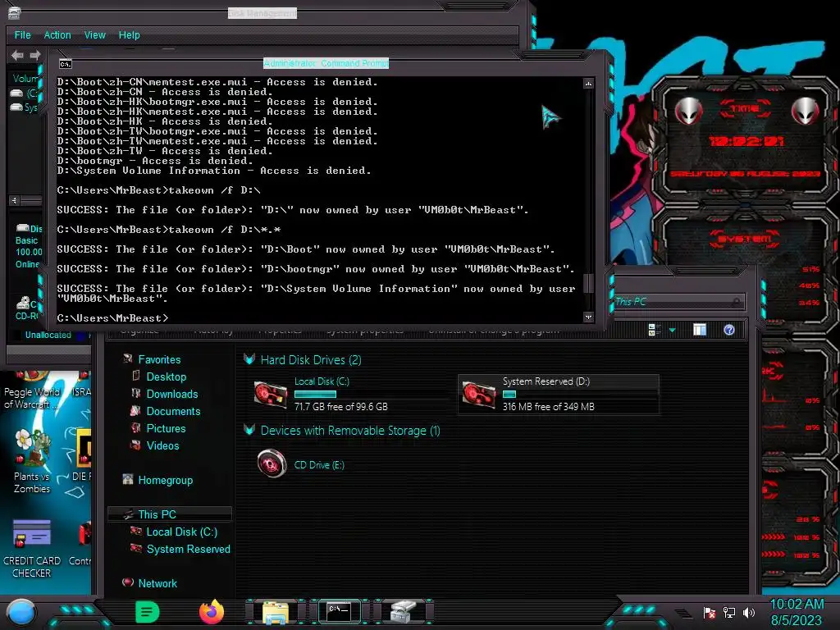
Task: Click the Command Prompt scrollbar down arrow
Action: [x=588, y=317]
